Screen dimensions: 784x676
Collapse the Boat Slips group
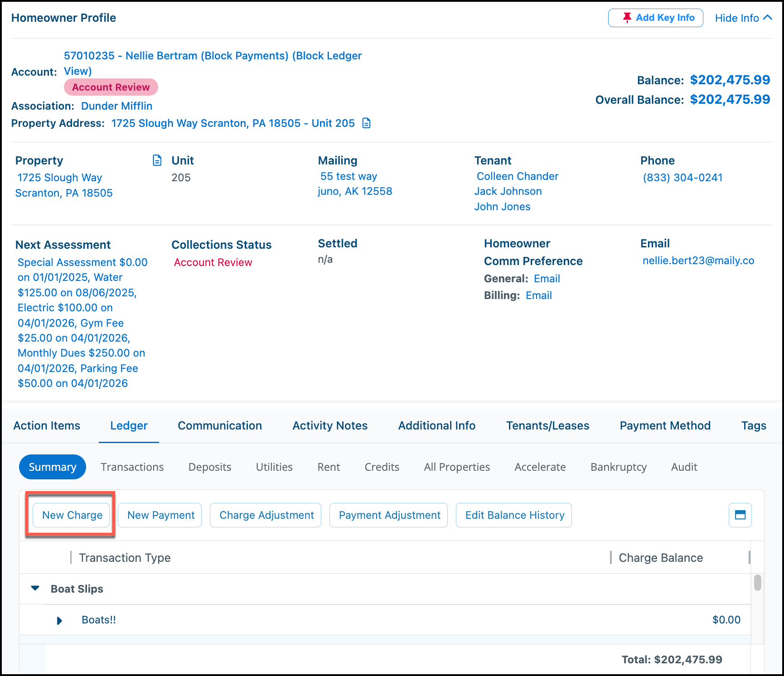pos(35,589)
